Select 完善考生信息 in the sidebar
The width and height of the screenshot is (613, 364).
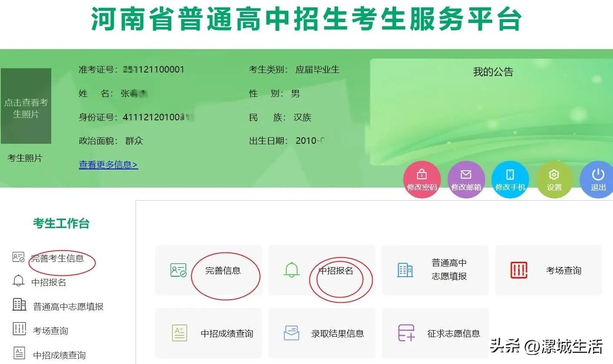tap(57, 258)
